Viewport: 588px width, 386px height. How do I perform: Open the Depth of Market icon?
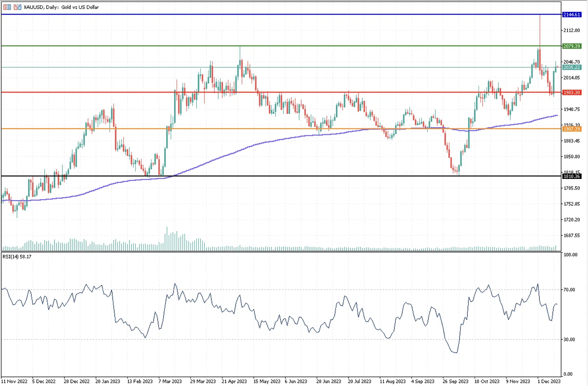[17, 7]
